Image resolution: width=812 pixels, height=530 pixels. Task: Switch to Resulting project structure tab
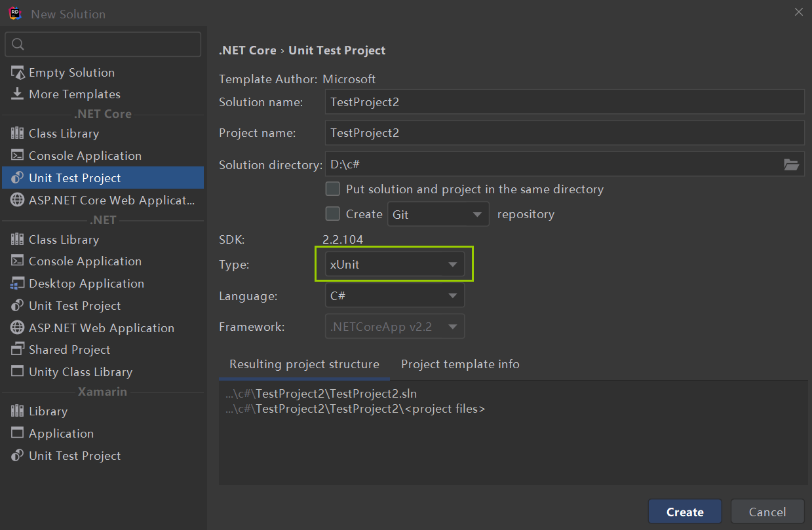(x=304, y=364)
